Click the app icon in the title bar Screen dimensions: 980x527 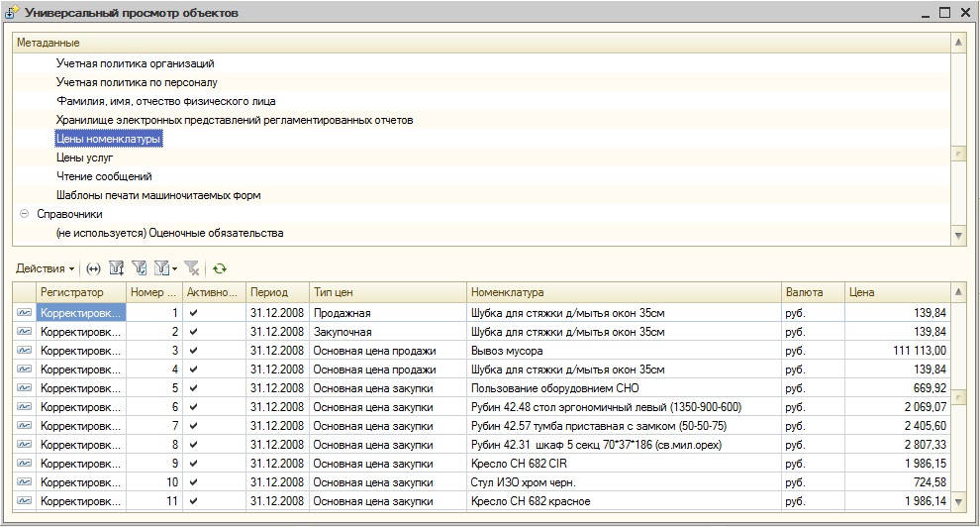pos(13,13)
